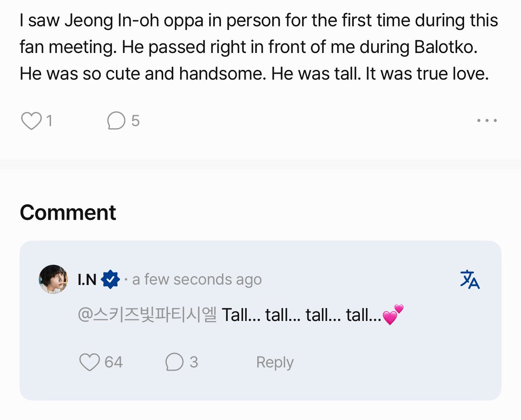
Task: Tap the pink hearts emoji in the comment
Action: coord(393,315)
